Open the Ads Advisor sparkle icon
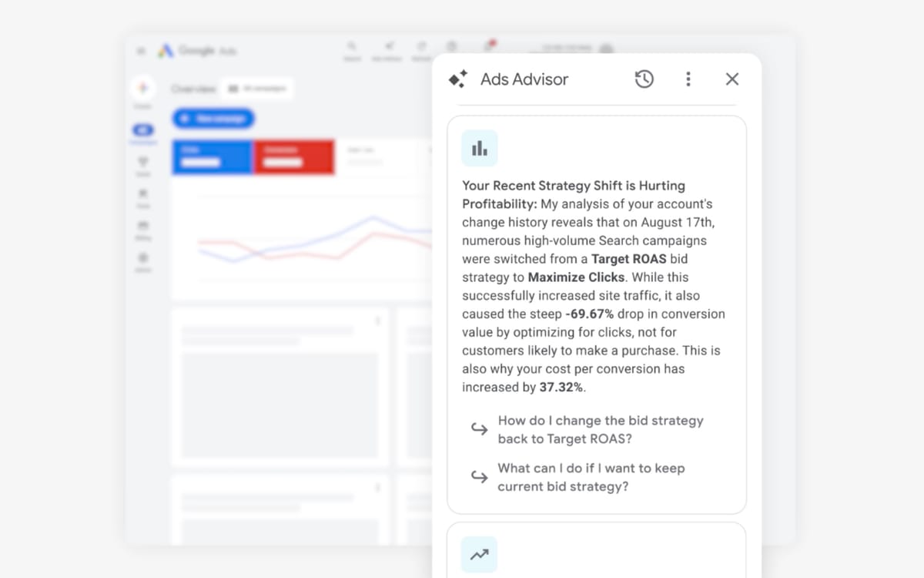Screen dimensions: 924x578 [457, 78]
